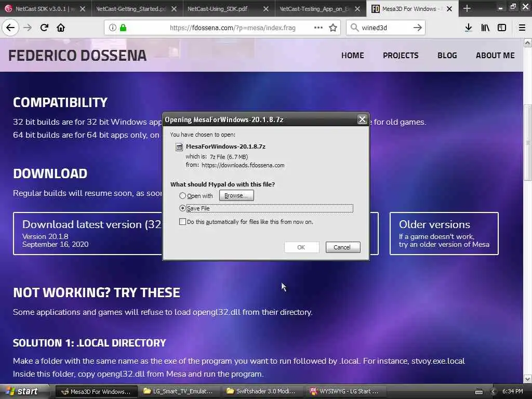Close the NetCast-Using_SDK.pdf tab
The height and width of the screenshot is (399, 532).
pos(266,9)
